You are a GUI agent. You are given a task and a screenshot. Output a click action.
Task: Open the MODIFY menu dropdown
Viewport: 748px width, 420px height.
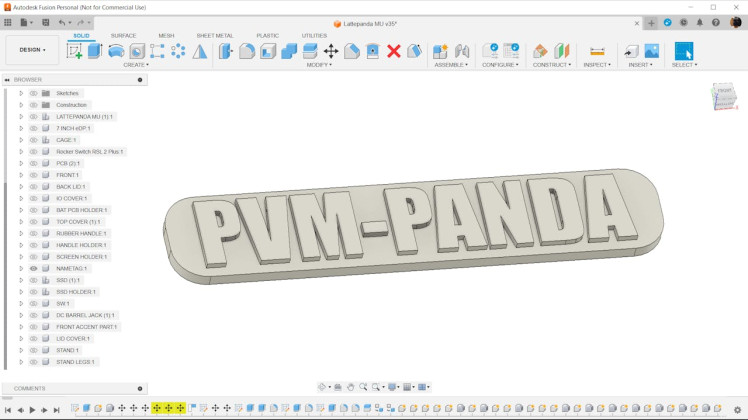click(x=319, y=65)
